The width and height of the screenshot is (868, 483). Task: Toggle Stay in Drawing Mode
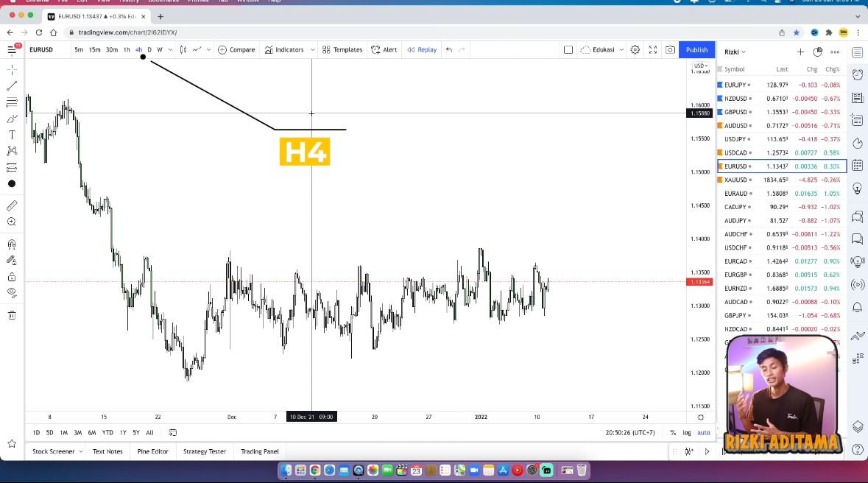tap(12, 261)
